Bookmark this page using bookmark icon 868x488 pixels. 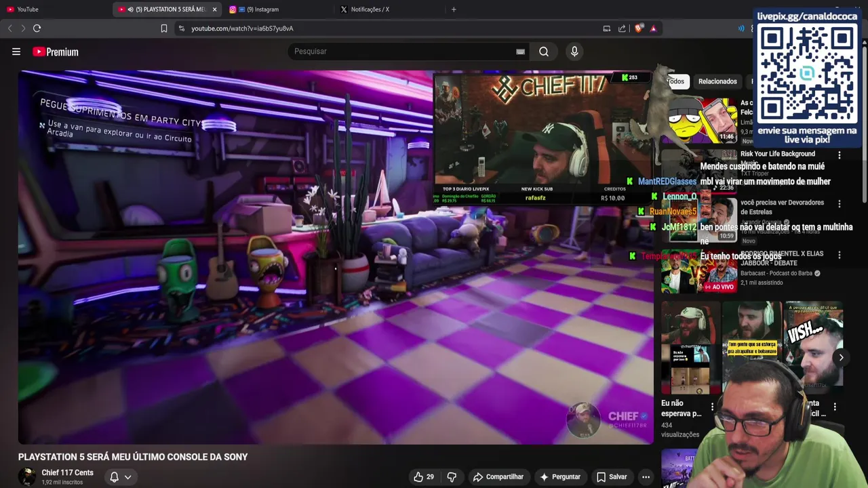tap(163, 28)
